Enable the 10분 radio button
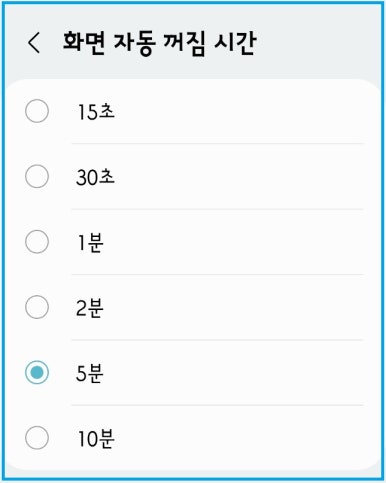 37,438
